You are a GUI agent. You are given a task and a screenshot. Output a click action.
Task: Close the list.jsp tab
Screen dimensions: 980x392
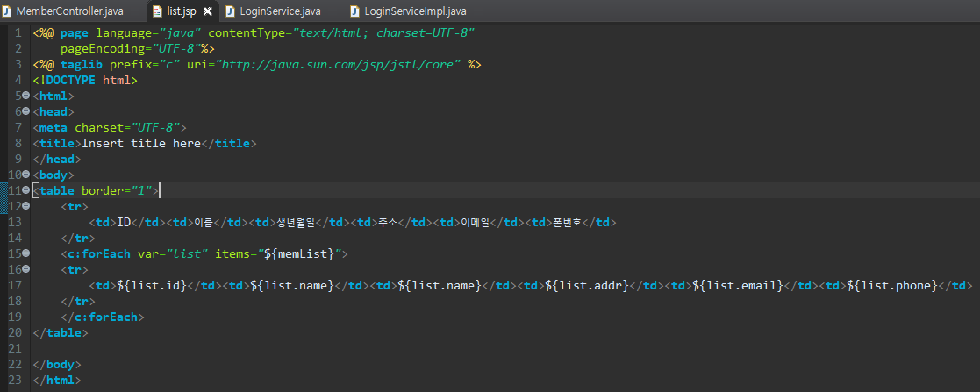click(x=208, y=11)
